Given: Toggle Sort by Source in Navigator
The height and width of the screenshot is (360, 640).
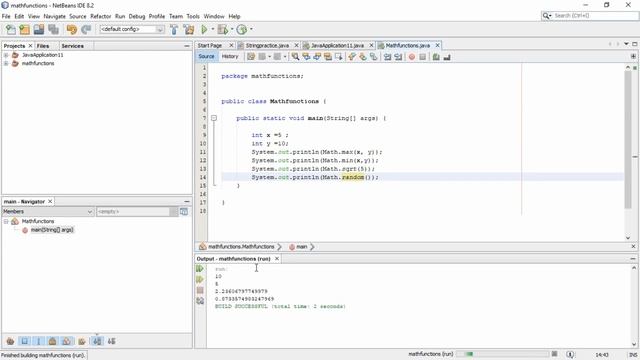Looking at the screenshot, I should (111, 341).
